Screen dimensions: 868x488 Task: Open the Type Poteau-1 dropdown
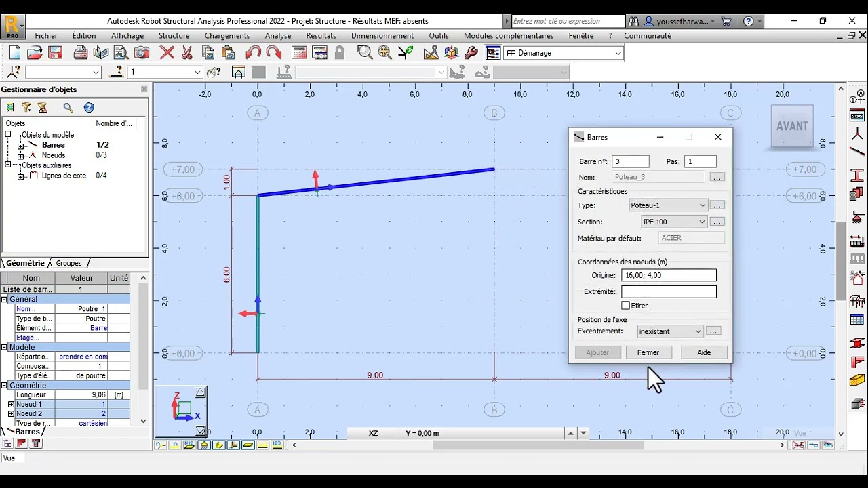click(703, 205)
